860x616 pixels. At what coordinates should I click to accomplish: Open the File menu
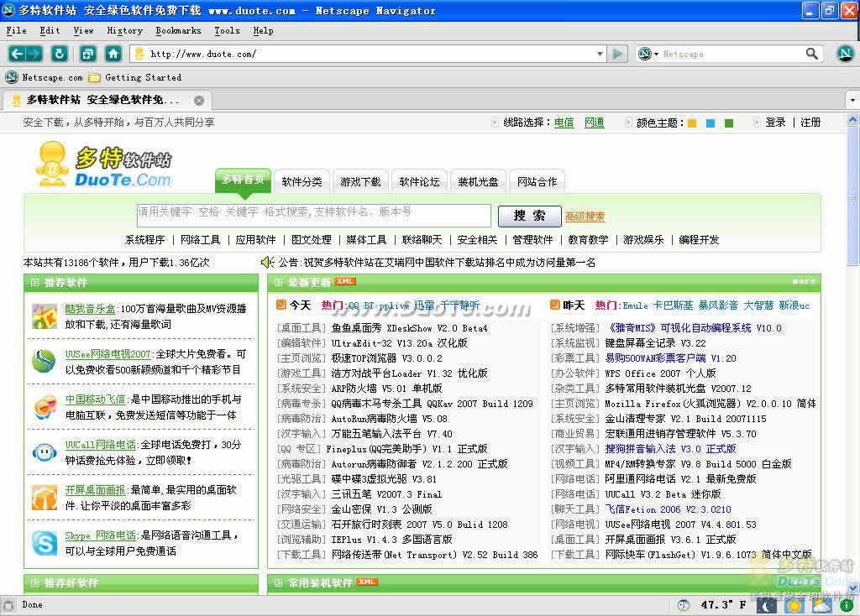[x=17, y=31]
